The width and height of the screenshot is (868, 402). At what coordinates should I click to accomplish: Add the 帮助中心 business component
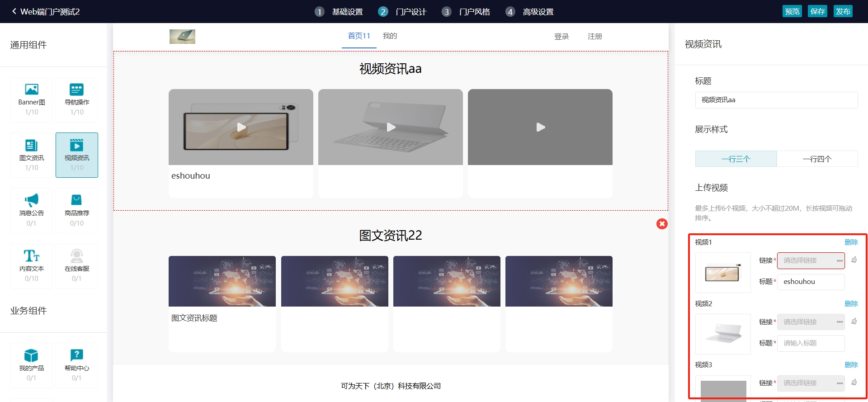77,365
